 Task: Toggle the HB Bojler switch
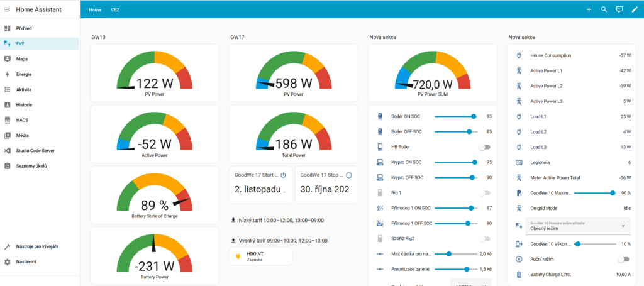484,147
